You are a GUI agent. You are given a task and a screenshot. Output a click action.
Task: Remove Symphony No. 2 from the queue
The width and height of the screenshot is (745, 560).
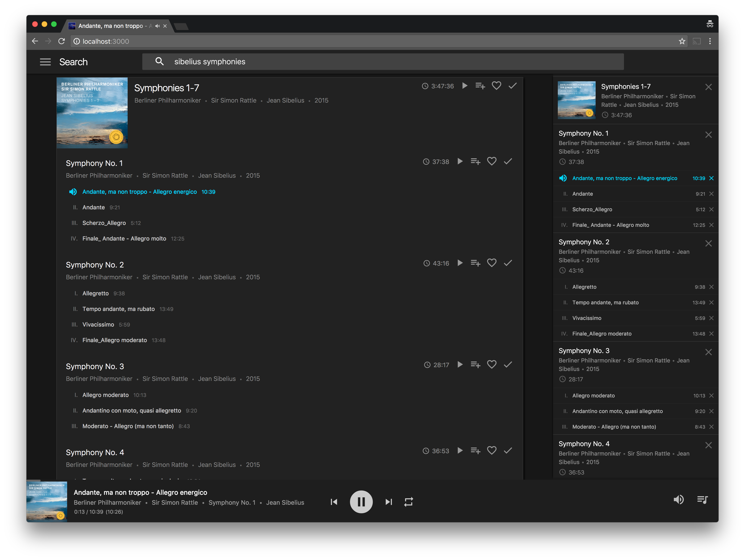tap(708, 243)
